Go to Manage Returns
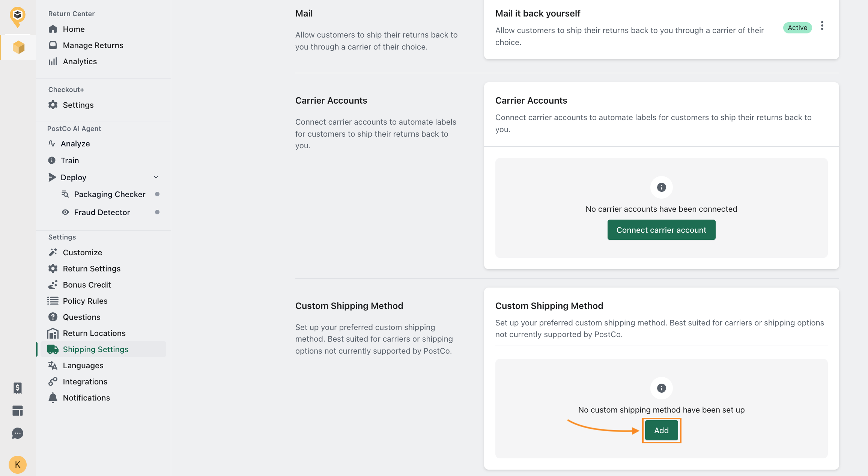868x476 pixels. tap(93, 45)
